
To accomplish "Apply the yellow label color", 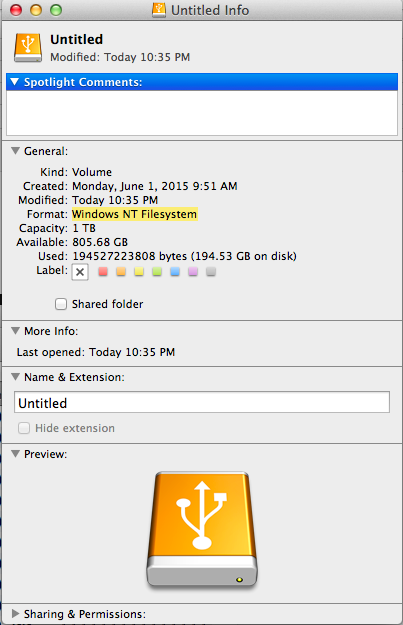I will (x=139, y=272).
